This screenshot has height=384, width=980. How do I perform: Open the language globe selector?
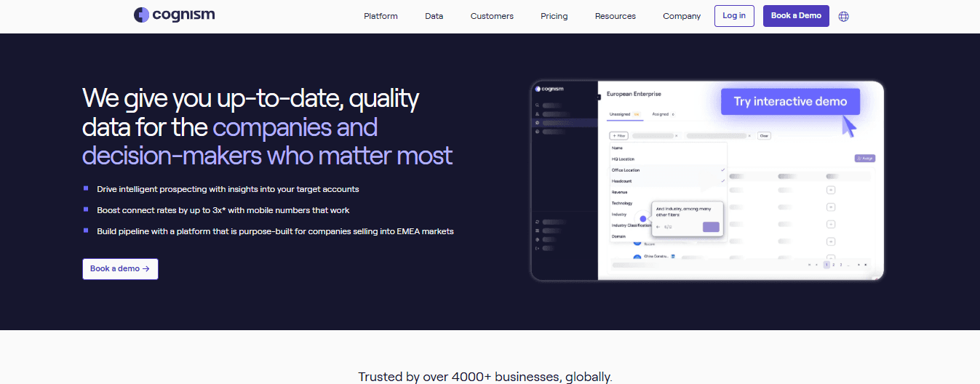(x=844, y=16)
